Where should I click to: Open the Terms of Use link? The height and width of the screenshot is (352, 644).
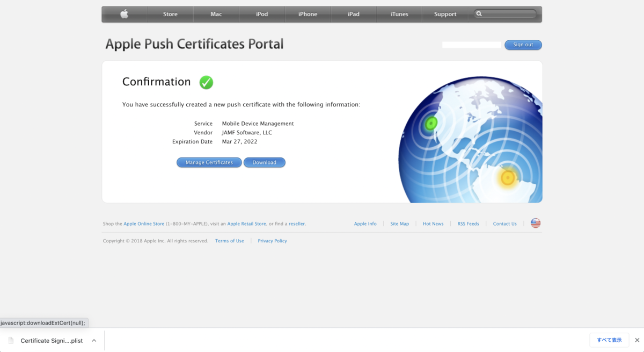230,241
